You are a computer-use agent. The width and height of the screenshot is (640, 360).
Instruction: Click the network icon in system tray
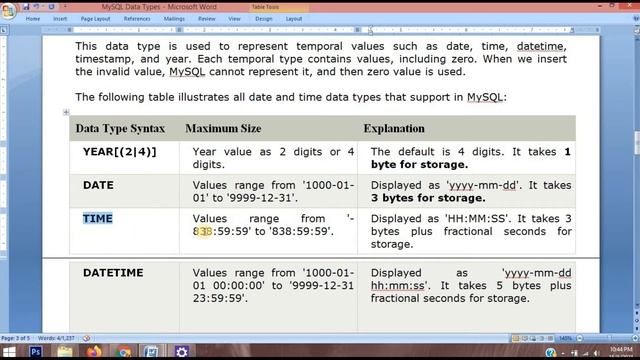coord(586,353)
